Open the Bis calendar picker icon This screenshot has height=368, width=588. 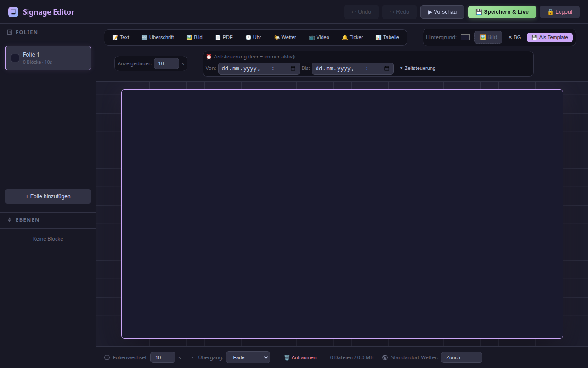(387, 69)
